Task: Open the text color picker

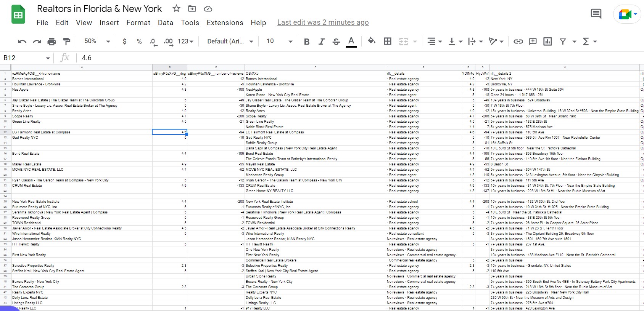Action: pos(351,42)
